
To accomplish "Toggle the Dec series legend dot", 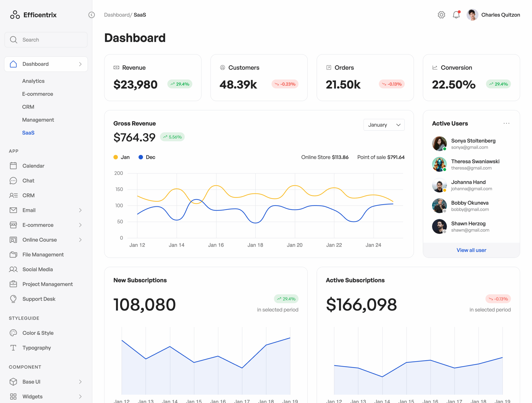I will click(x=141, y=157).
